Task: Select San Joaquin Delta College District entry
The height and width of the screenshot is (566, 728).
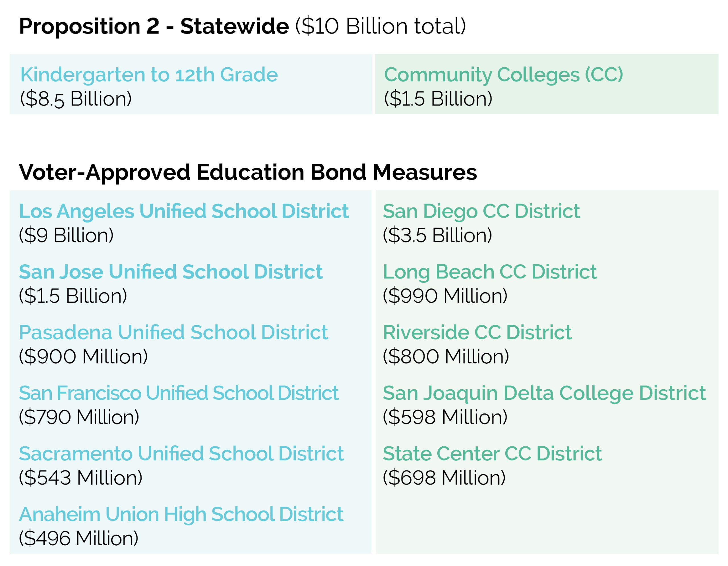Action: 544,393
